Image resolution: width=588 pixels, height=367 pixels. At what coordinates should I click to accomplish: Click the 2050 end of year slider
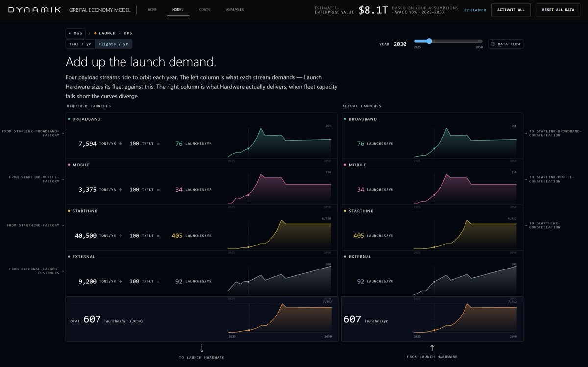click(479, 47)
